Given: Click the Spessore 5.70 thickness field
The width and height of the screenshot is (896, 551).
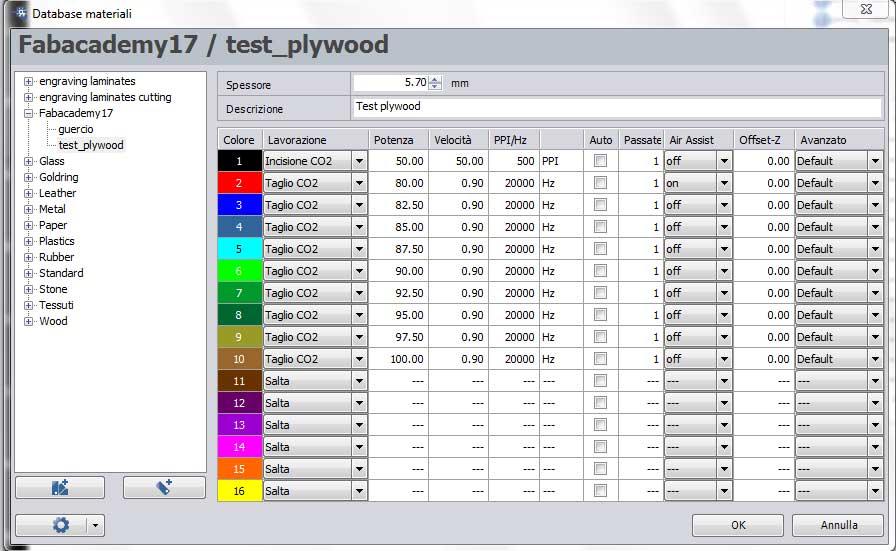Looking at the screenshot, I should click(x=391, y=83).
